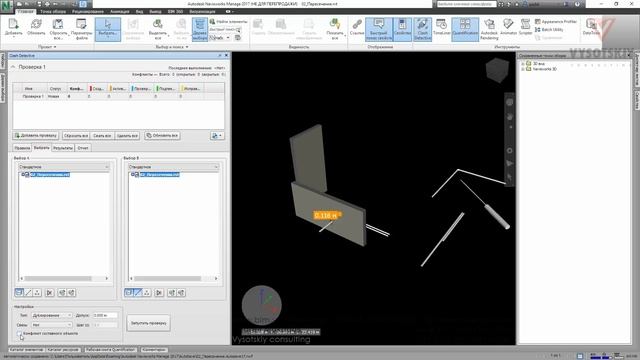The width and height of the screenshot is (640, 360).
Task: Open DataTools from the ribbon
Action: point(591,27)
